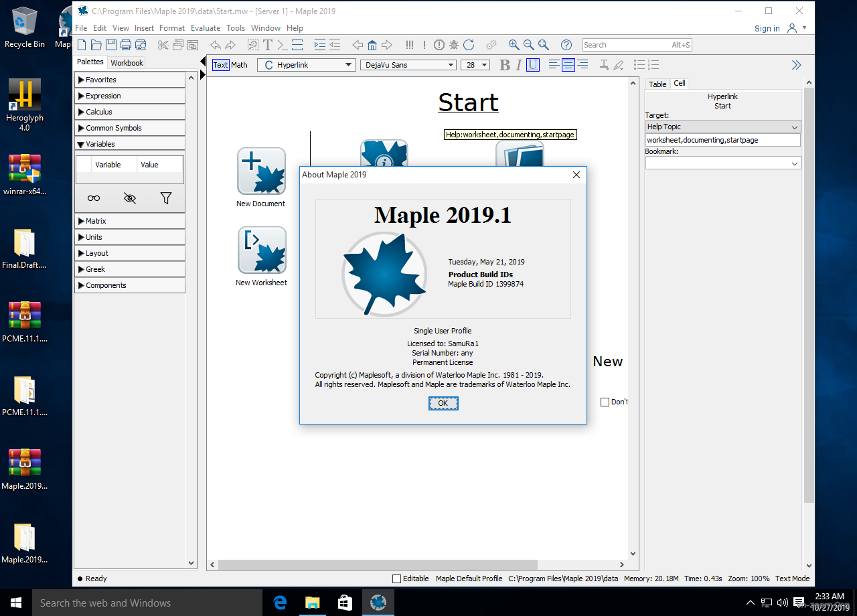Screen dimensions: 857x616
Task: Click the debug (bug) toolbar icon
Action: 454,45
